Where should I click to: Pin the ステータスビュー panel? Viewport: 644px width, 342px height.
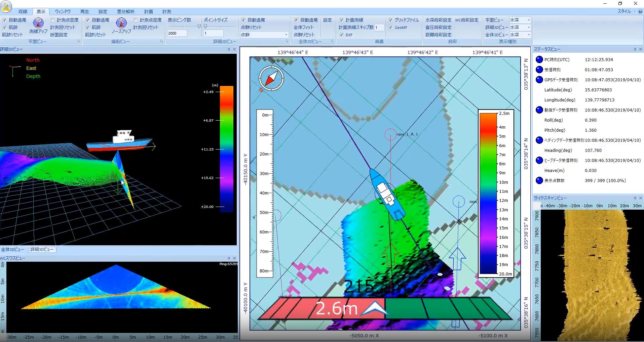[635, 49]
